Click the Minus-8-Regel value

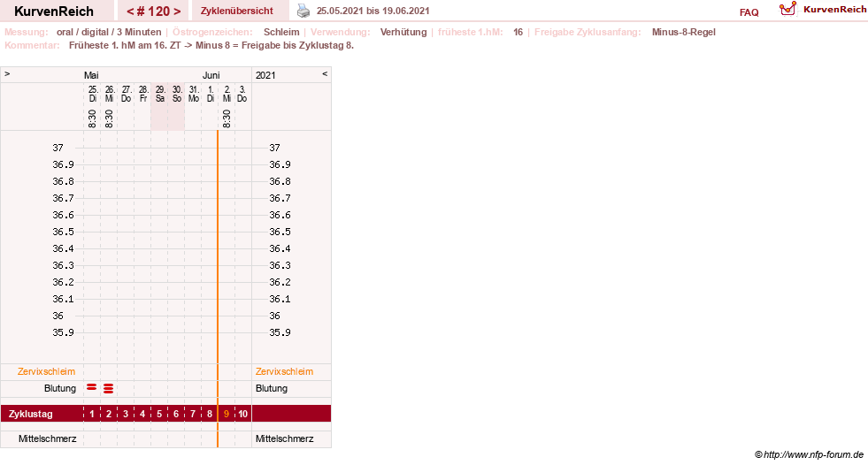click(x=684, y=32)
